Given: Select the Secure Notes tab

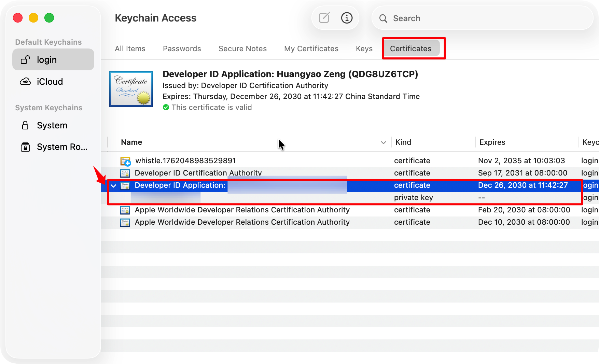Looking at the screenshot, I should click(x=242, y=49).
